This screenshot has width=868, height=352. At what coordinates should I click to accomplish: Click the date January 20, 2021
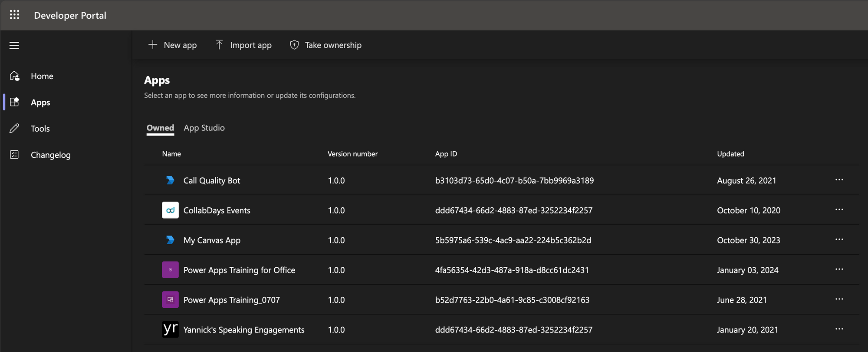pyautogui.click(x=747, y=330)
